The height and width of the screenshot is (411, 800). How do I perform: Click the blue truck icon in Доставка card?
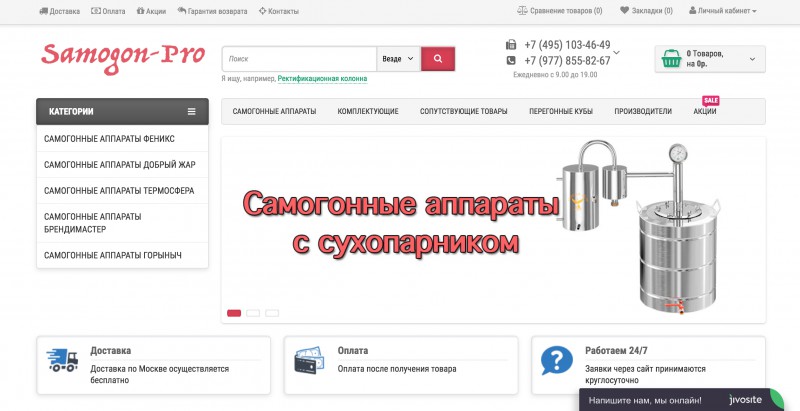point(62,359)
